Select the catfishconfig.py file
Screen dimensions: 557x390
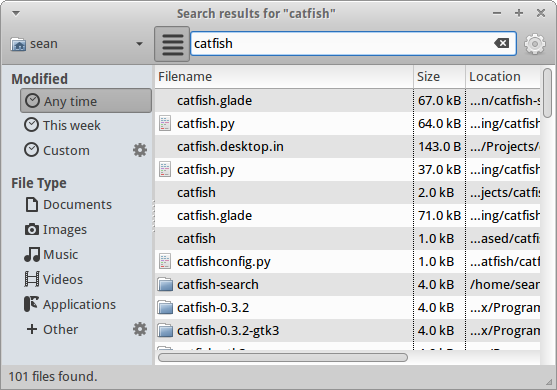tap(347, 261)
